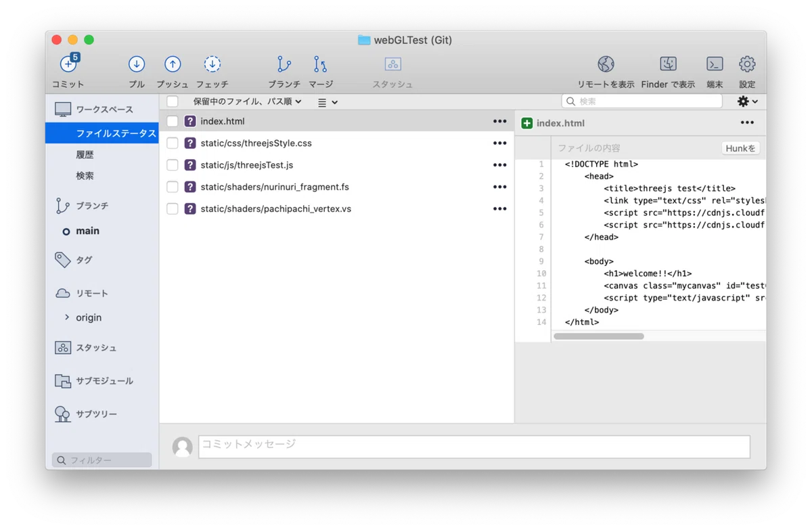Click the Commit (コミット) toolbar icon
The image size is (812, 530).
click(69, 64)
